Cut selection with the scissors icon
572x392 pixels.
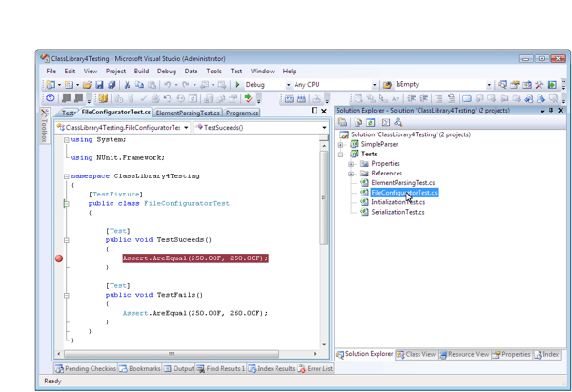127,85
